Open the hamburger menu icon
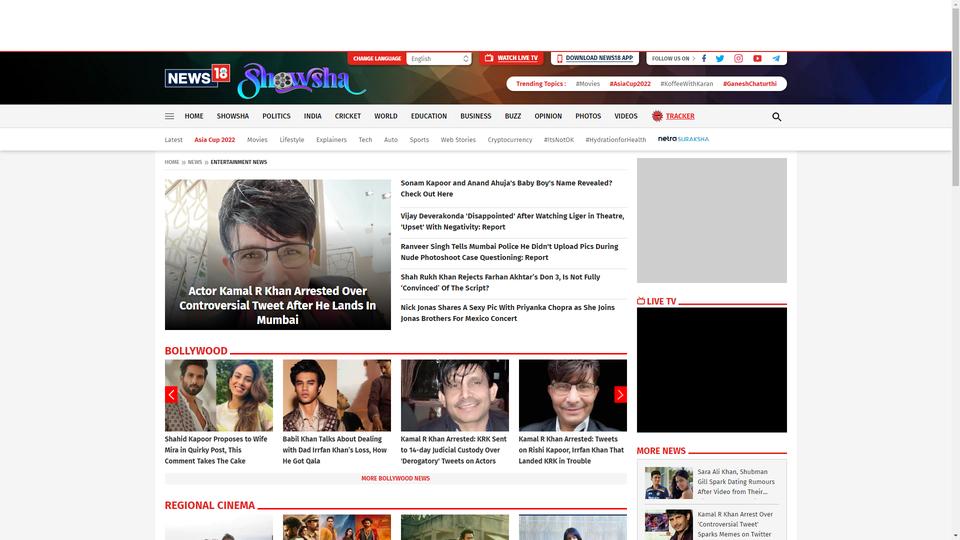960x540 pixels. (x=169, y=116)
